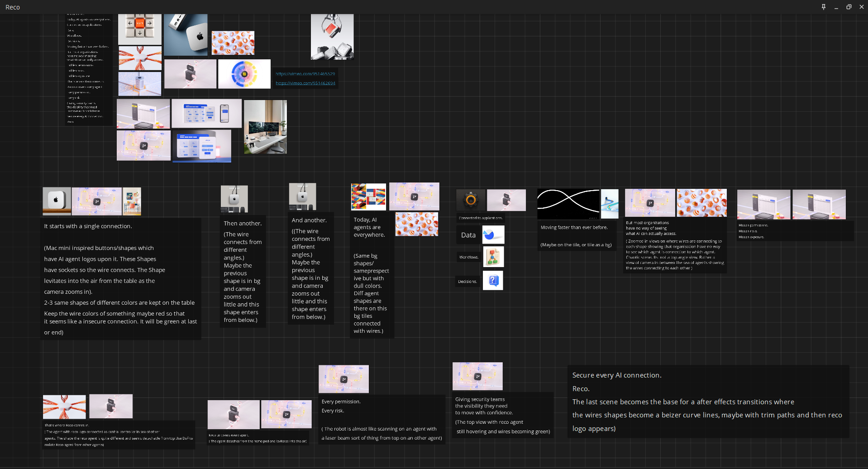Select the 'Workflows.' label note

pyautogui.click(x=469, y=257)
